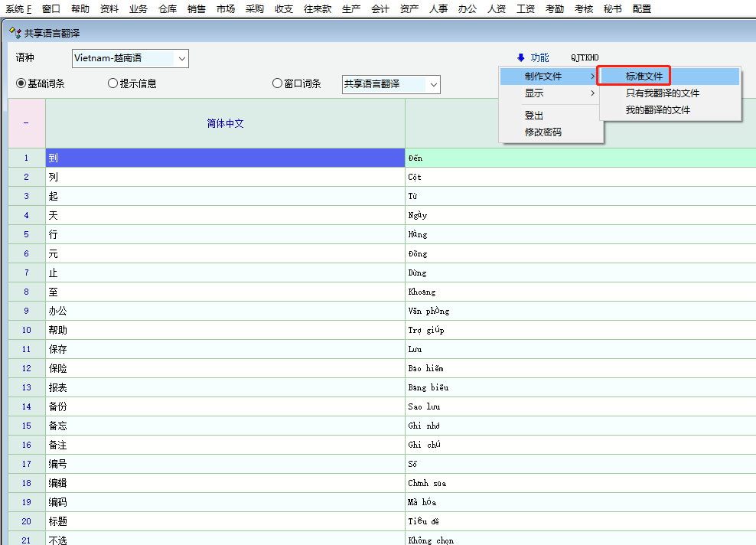Click 我的翻译的文件 in the submenu
756x545 pixels.
[x=657, y=110]
